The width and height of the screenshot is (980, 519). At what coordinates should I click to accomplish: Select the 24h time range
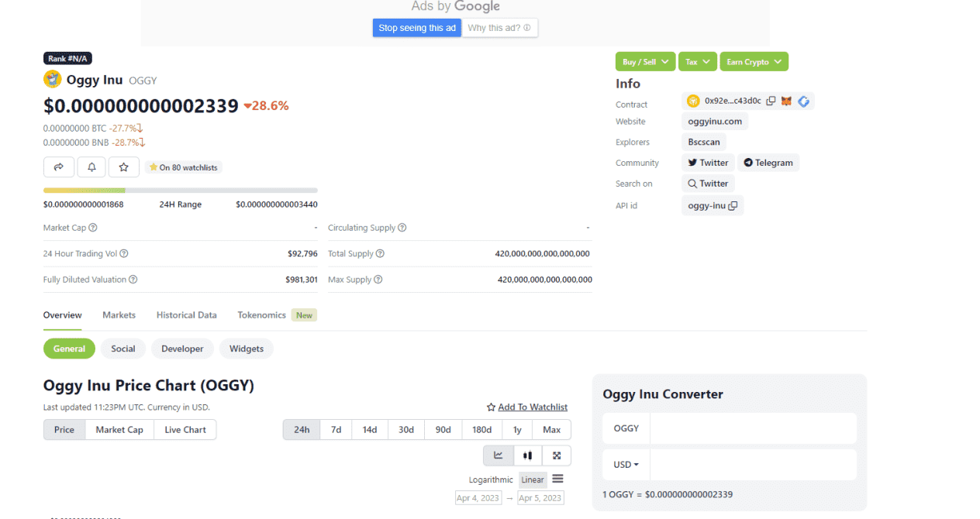[x=302, y=430]
